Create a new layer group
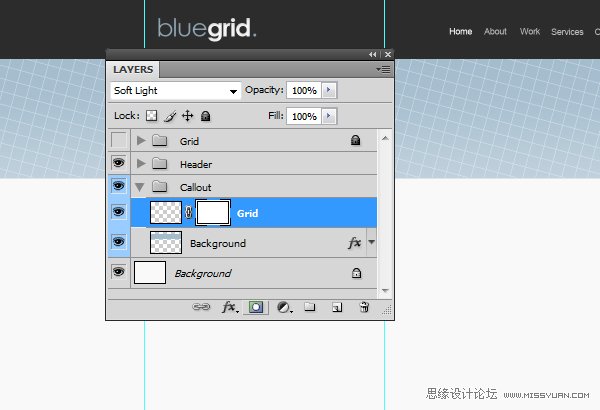Viewport: 600px width, 410px height. click(x=310, y=307)
